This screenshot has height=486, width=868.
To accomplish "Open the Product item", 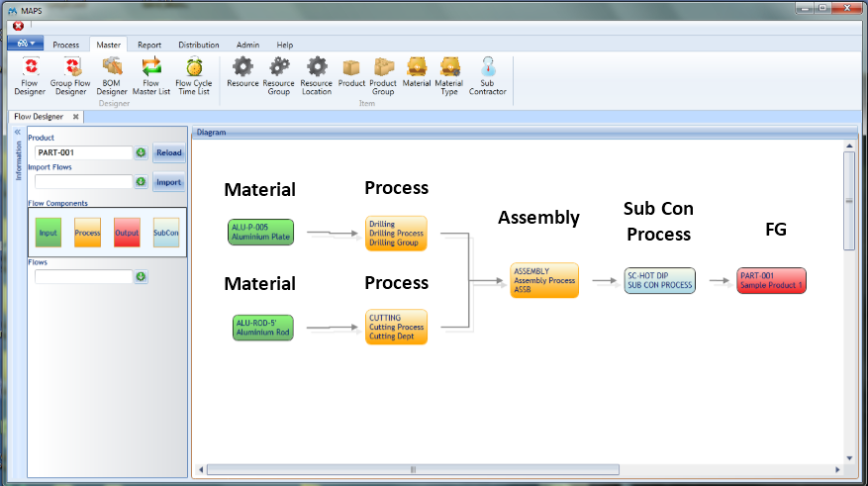I will point(351,72).
